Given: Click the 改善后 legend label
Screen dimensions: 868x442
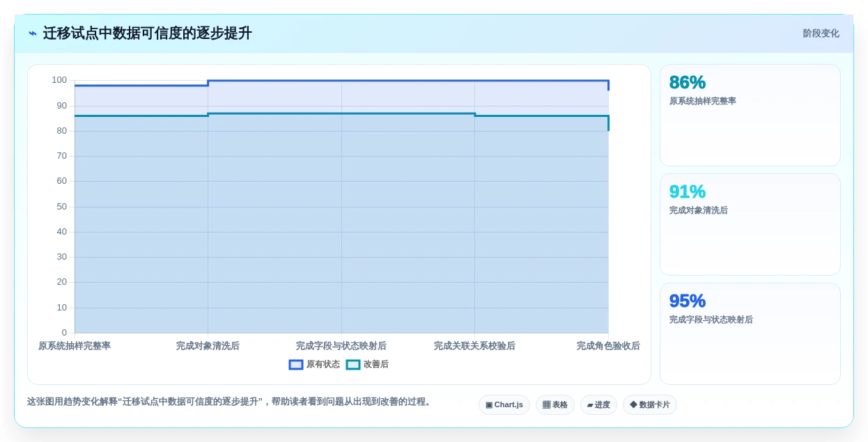Looking at the screenshot, I should pos(376,365).
